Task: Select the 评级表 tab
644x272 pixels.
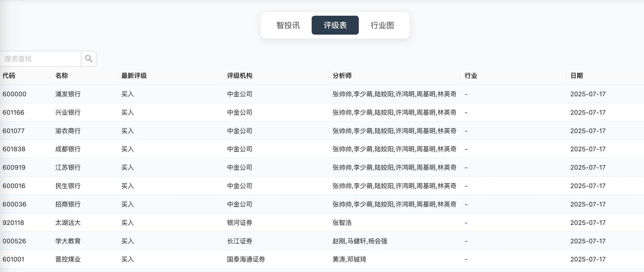Action: pos(335,25)
